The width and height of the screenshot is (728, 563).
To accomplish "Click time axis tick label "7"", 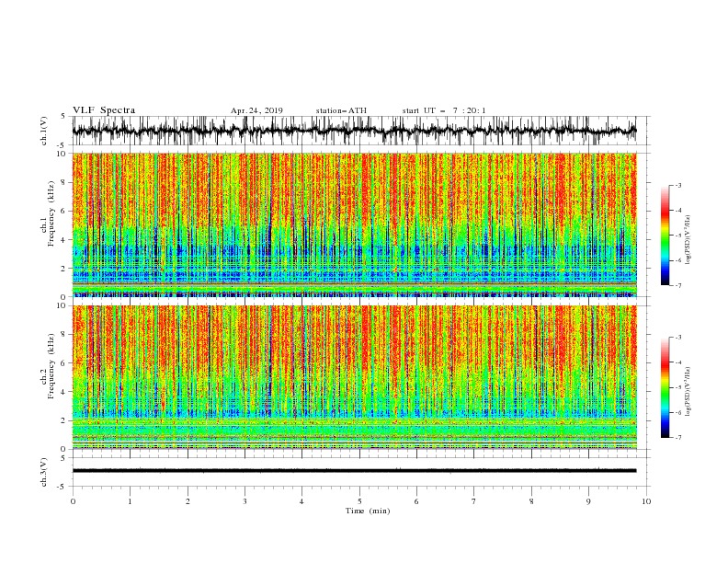I will 474,501.
